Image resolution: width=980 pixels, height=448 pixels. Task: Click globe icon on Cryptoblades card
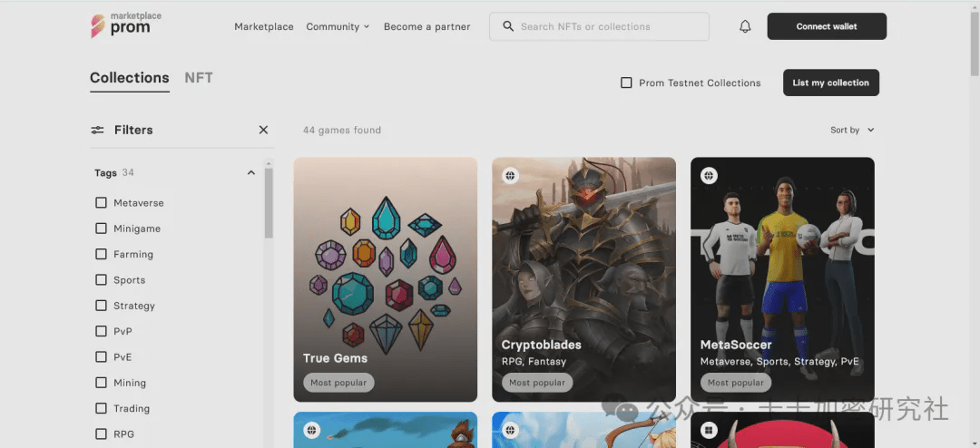pyautogui.click(x=511, y=176)
